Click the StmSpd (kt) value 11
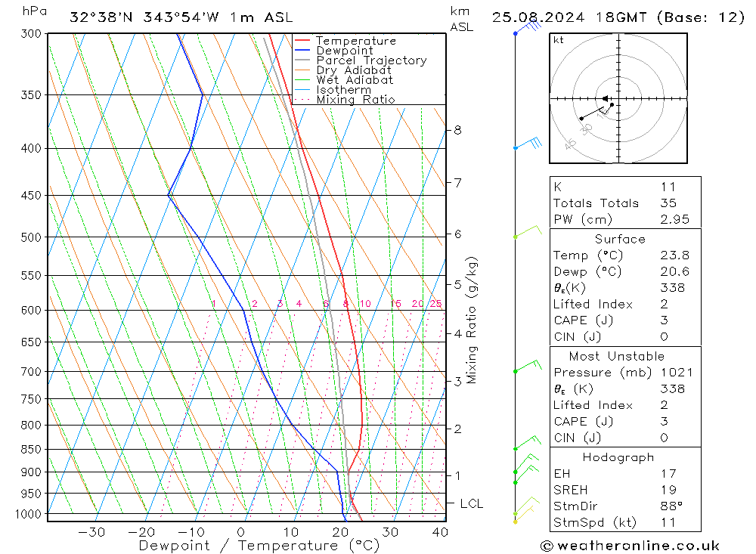The width and height of the screenshot is (756, 554). [668, 523]
